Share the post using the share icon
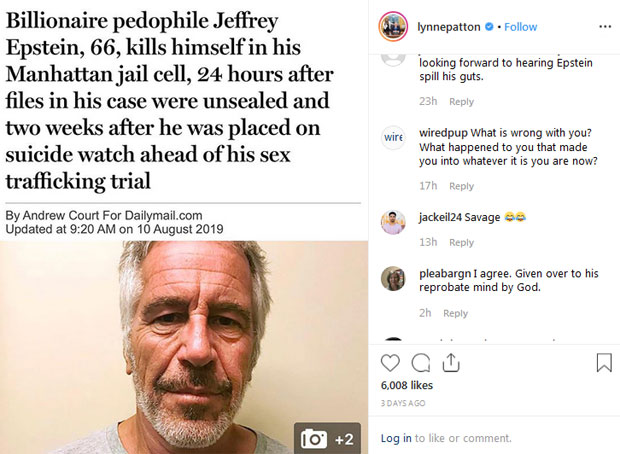The height and width of the screenshot is (454, 620). tap(450, 362)
